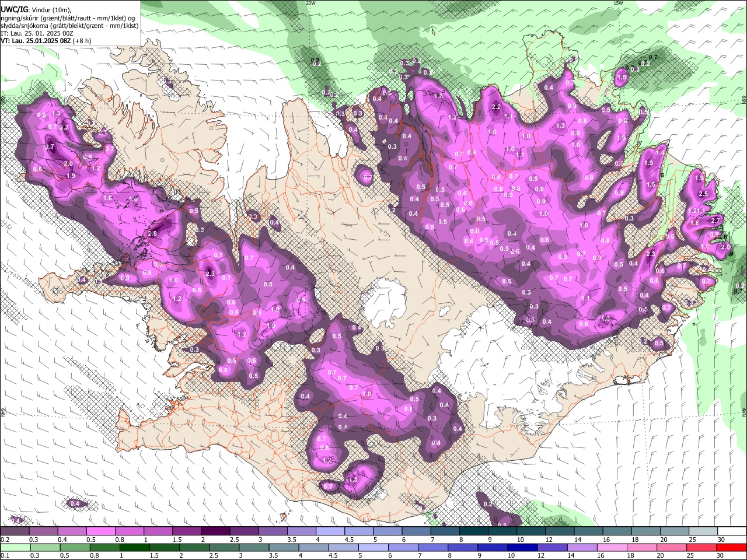Select the lavender swatch between 4 and 4.5 in upper legend
The width and height of the screenshot is (747, 560).
tap(330, 531)
